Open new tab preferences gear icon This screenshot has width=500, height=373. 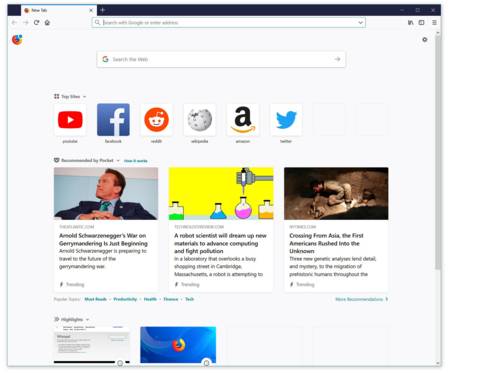click(x=425, y=40)
